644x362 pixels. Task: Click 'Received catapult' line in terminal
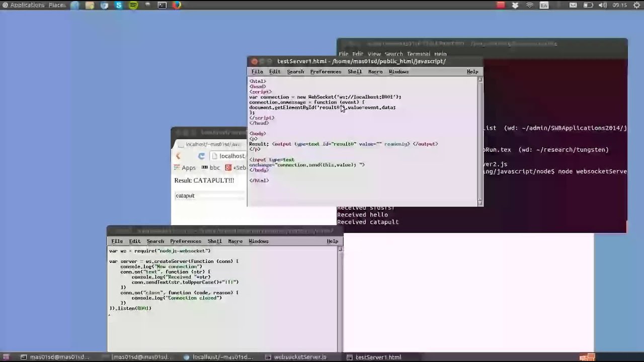[x=368, y=222]
